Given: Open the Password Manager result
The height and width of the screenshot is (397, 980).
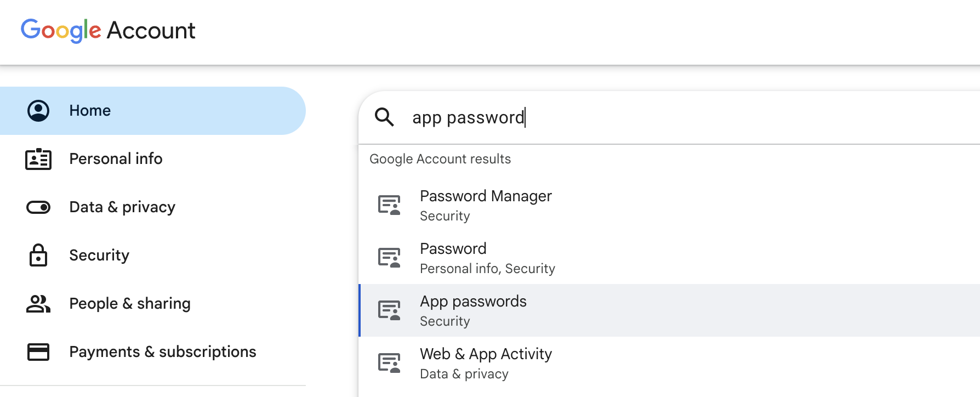Looking at the screenshot, I should click(486, 205).
